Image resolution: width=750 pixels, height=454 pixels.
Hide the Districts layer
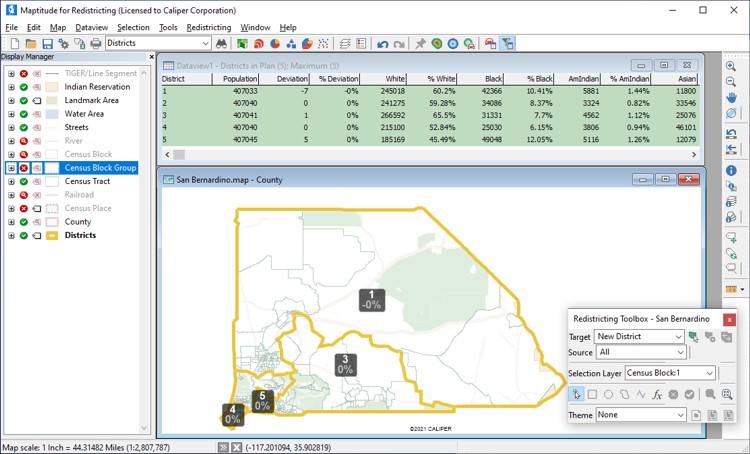24,236
